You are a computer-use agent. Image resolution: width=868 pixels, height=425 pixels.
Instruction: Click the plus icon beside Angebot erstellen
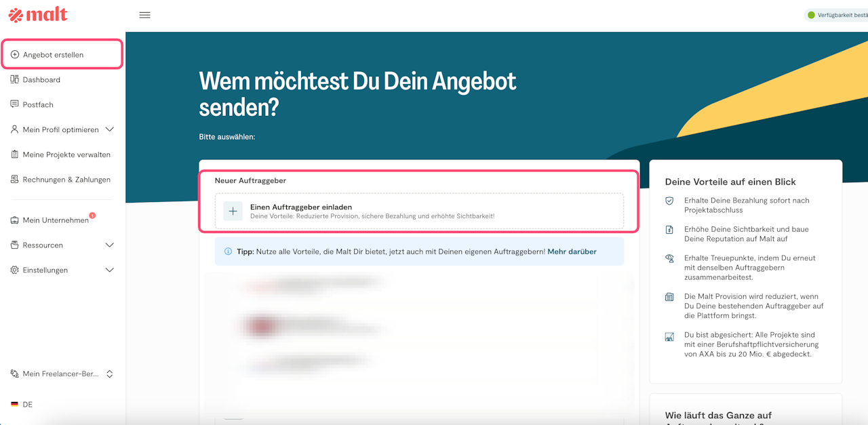15,54
